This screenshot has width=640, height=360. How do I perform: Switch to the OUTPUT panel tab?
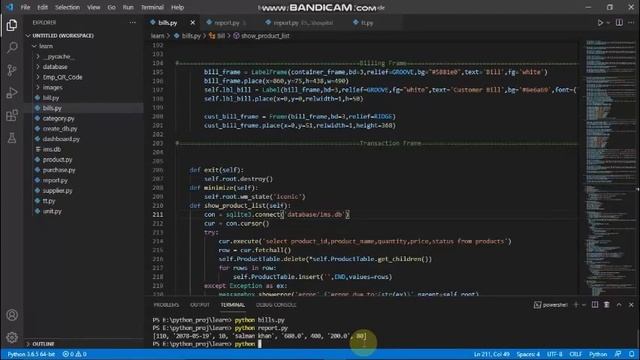click(x=200, y=305)
